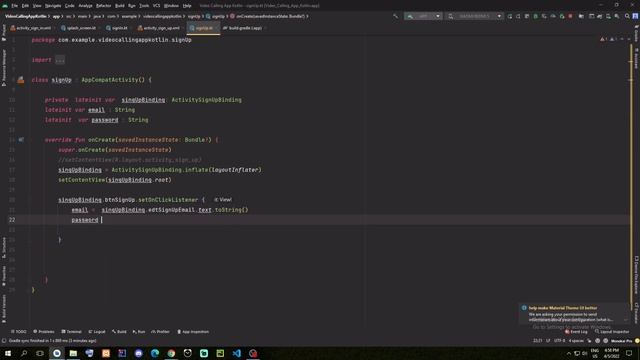The width and height of the screenshot is (640, 360).
Task: Expand the folded import block
Action: click(60, 60)
